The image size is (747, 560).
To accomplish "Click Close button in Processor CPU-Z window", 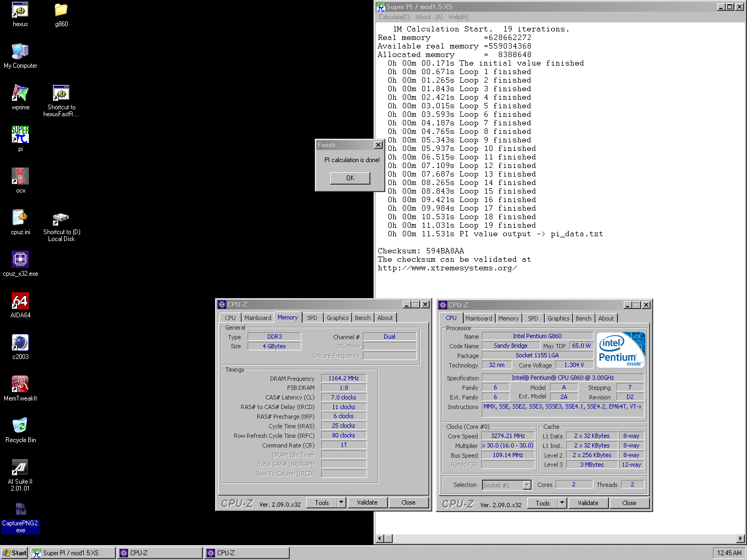I will 629,503.
